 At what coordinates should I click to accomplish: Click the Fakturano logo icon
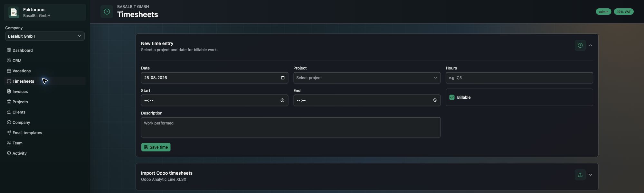coord(14,12)
